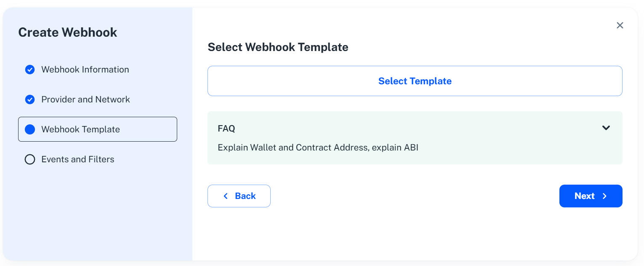The image size is (644, 266).
Task: Go to the Events and Filters step
Action: [77, 159]
